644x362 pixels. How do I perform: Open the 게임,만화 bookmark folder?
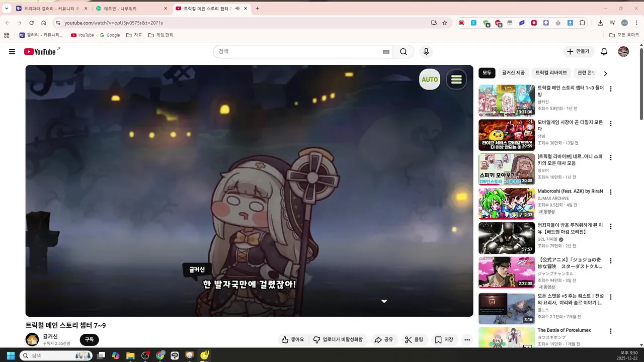coord(161,35)
